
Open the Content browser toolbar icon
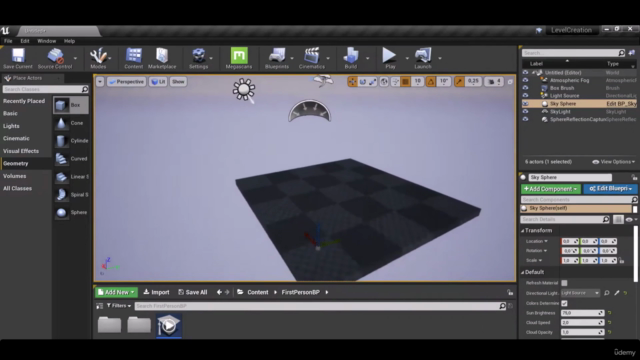(133, 58)
